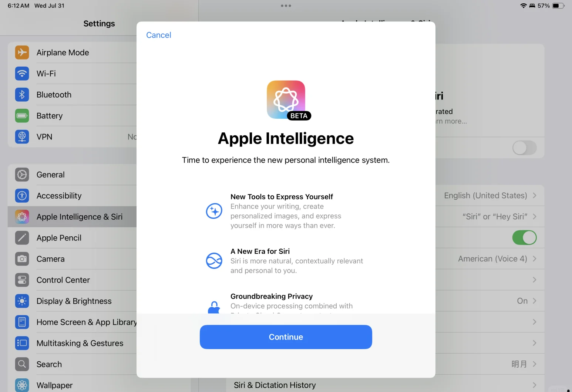
Task: Open the English (United States) language option
Action: tap(485, 195)
